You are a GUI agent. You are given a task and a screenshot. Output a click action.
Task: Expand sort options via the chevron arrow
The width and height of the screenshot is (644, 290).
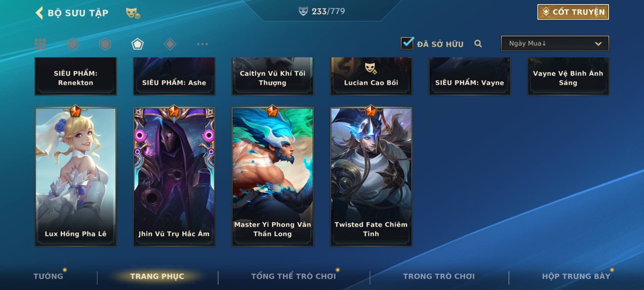point(598,44)
